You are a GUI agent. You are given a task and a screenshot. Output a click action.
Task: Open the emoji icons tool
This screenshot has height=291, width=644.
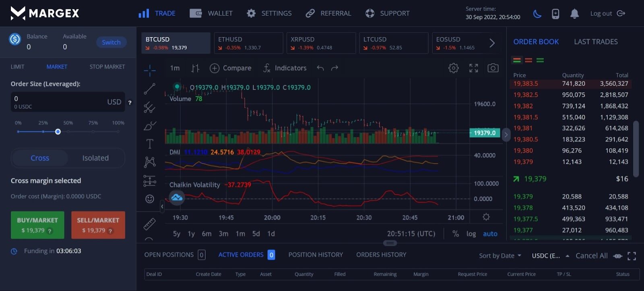click(150, 199)
